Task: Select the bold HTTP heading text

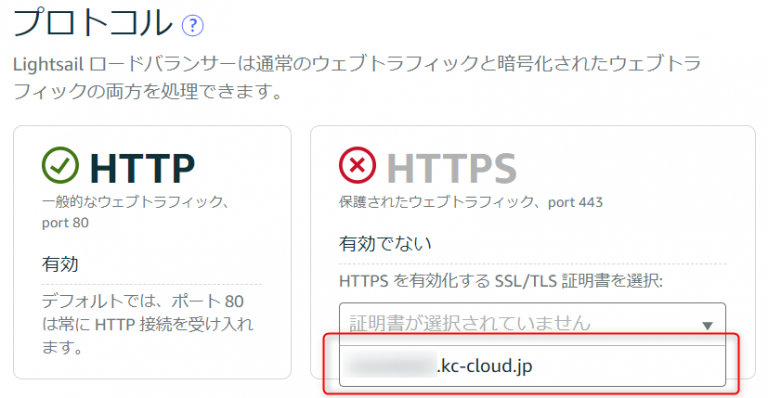Action: point(143,168)
